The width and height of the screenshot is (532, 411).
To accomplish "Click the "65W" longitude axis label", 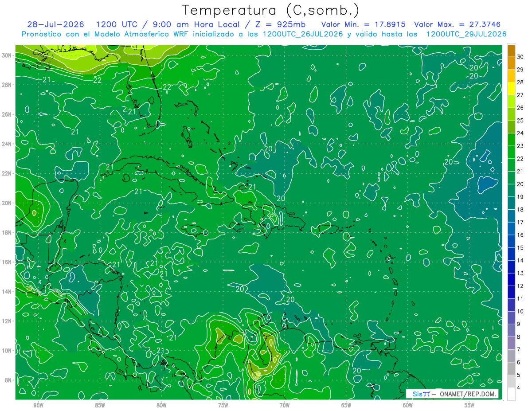I will point(346,405).
